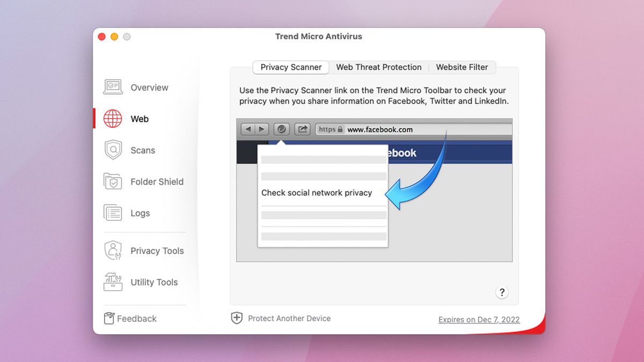The image size is (644, 362).
Task: Click the Protect Another Device shield icon
Action: [237, 318]
